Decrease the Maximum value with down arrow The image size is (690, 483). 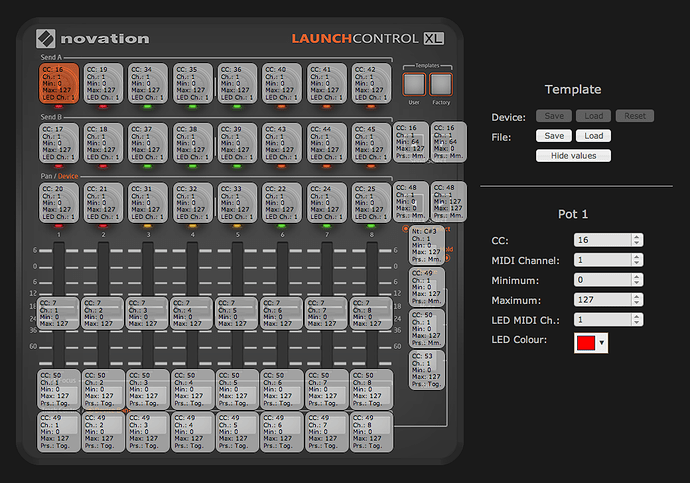637,303
